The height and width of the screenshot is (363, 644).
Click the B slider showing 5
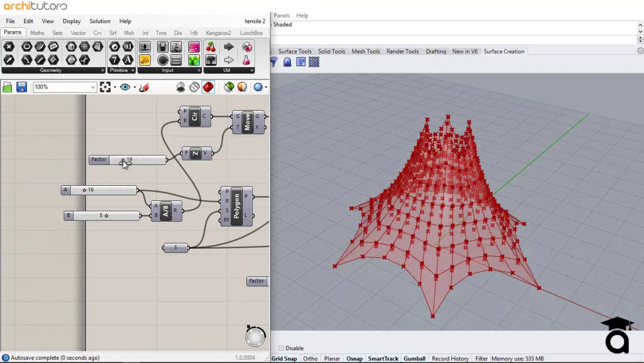click(102, 215)
